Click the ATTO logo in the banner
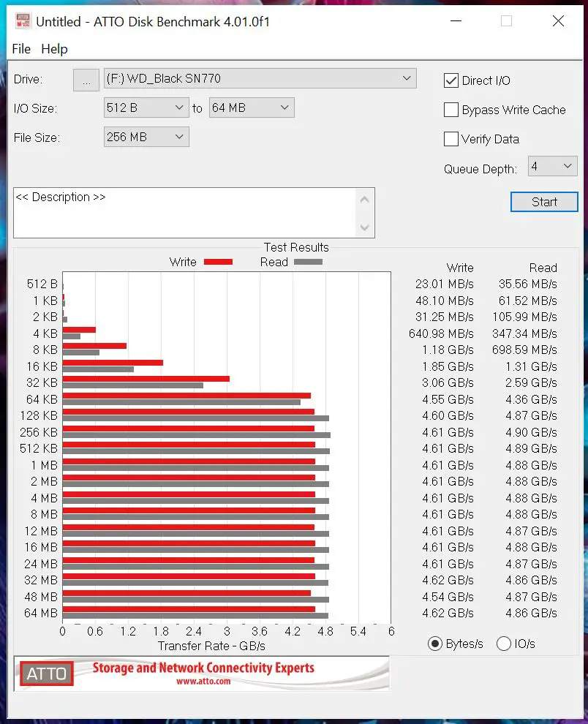This screenshot has width=588, height=724. 47,674
